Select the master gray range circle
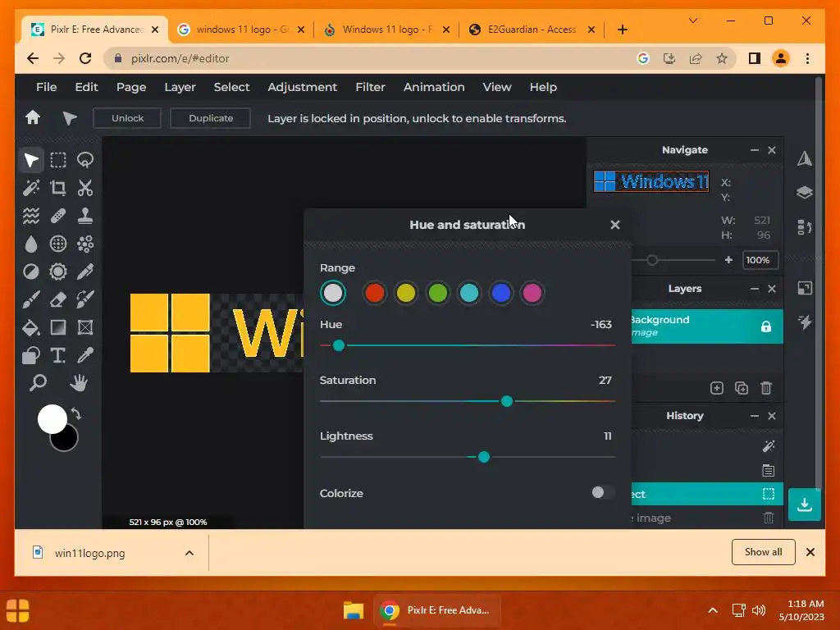 tap(333, 293)
